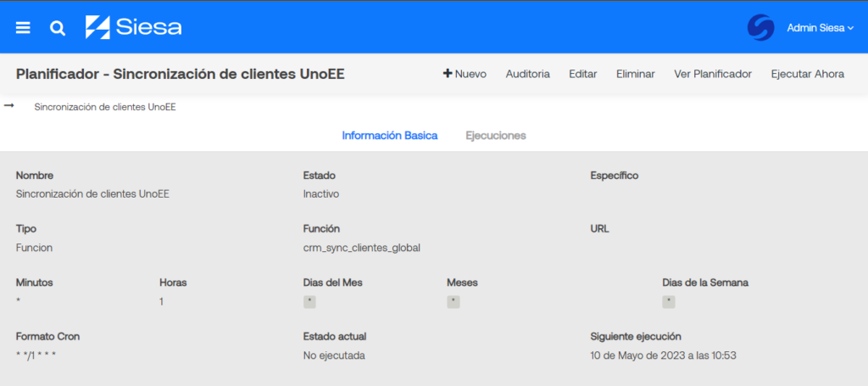
Task: Click the Tipo value Funcion
Action: pyautogui.click(x=34, y=248)
